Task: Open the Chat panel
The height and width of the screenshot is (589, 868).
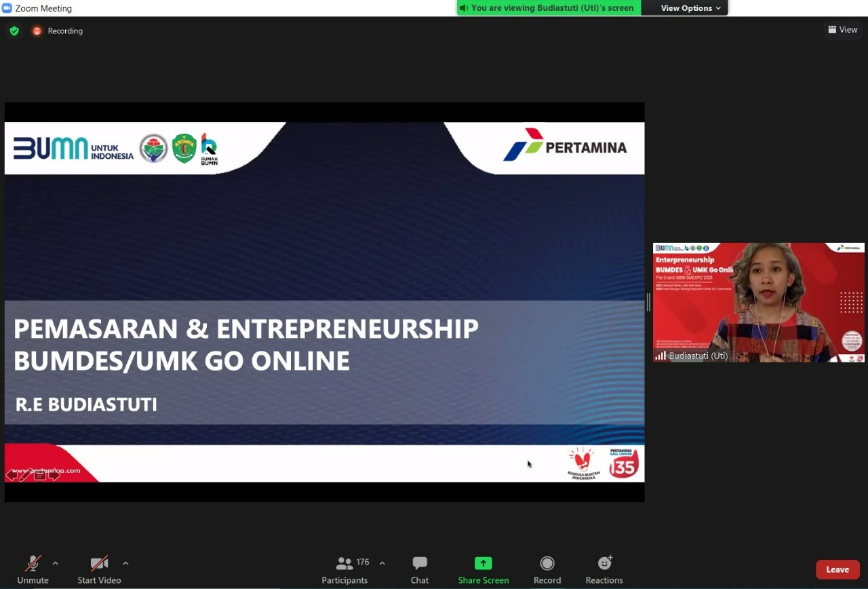Action: pyautogui.click(x=420, y=569)
